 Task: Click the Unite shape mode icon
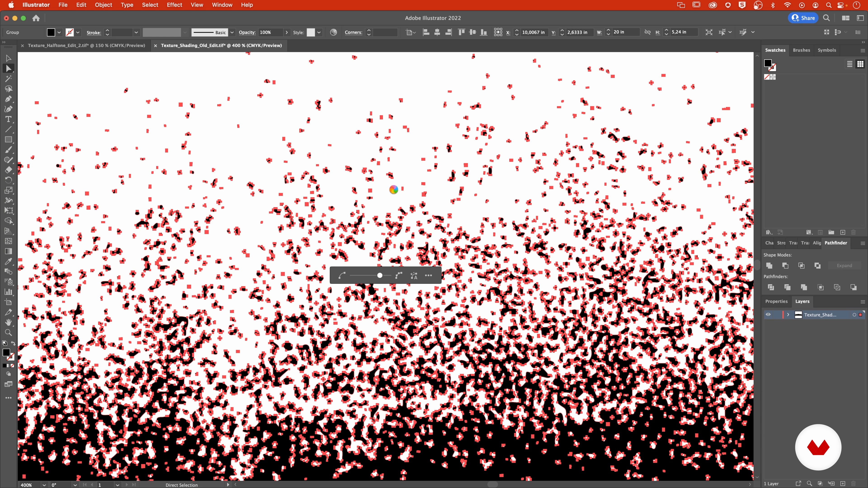point(769,265)
